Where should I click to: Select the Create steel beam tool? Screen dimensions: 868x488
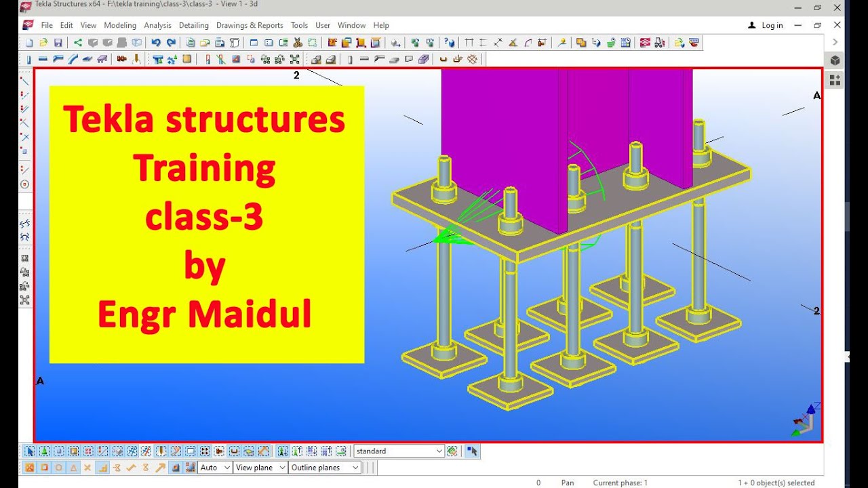click(x=43, y=59)
